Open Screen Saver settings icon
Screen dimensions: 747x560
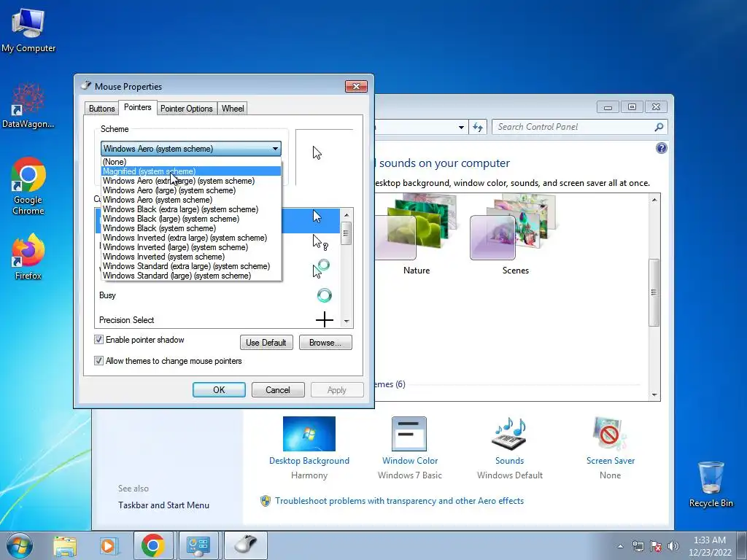click(x=611, y=434)
